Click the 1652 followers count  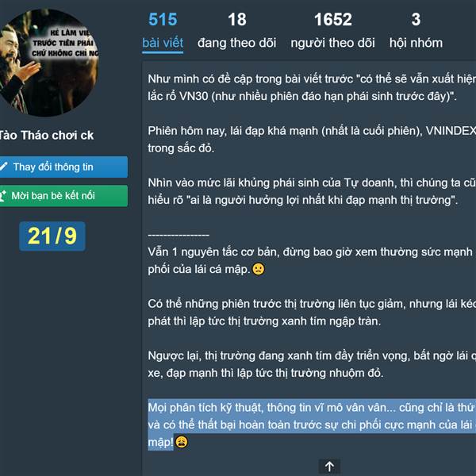333,19
